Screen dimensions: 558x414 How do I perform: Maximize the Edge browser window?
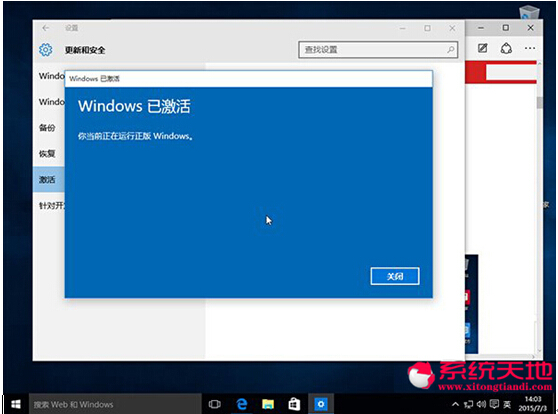pos(506,28)
